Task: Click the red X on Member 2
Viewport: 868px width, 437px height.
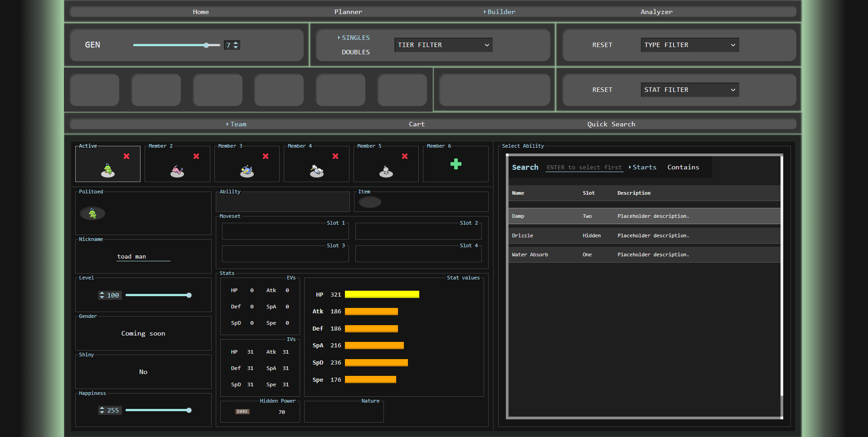Action: [196, 156]
